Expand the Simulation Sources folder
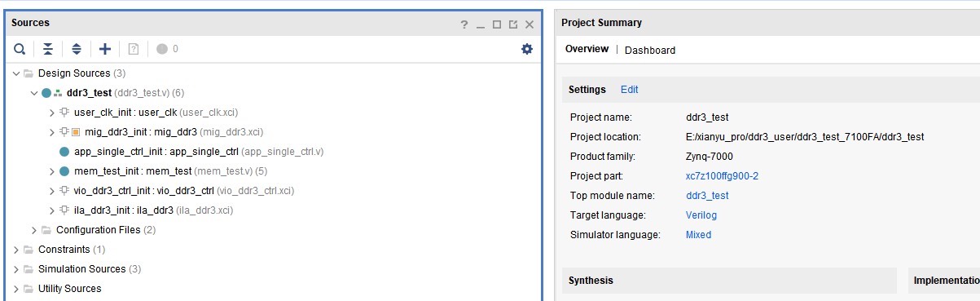 [16, 269]
